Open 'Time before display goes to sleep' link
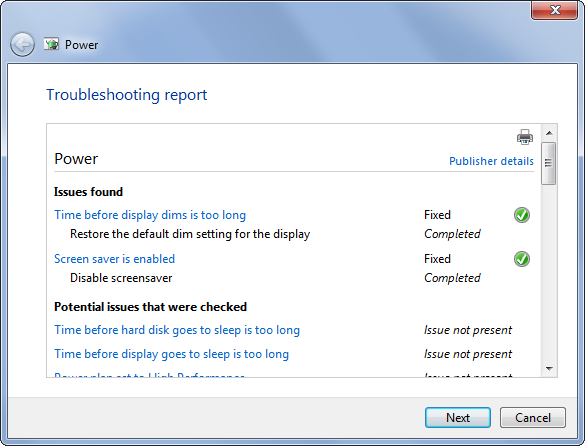 tap(171, 354)
